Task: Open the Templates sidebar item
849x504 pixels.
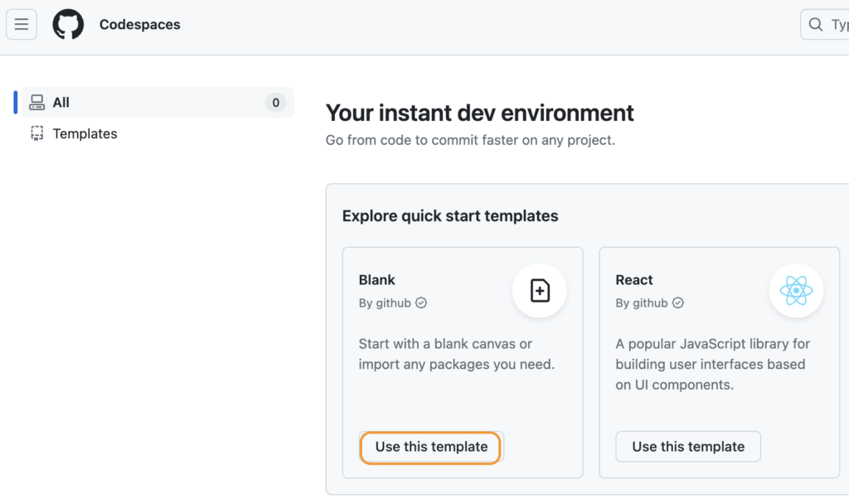Action: click(158, 133)
